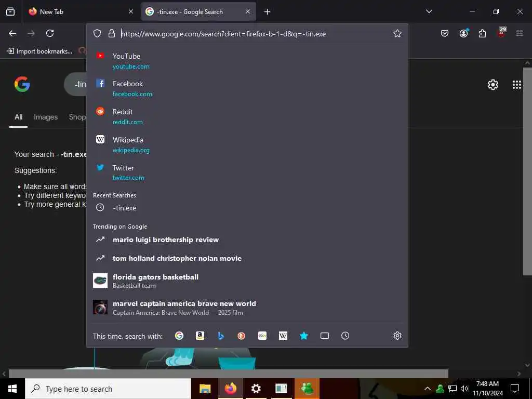Close the New Tab tab

[131, 11]
